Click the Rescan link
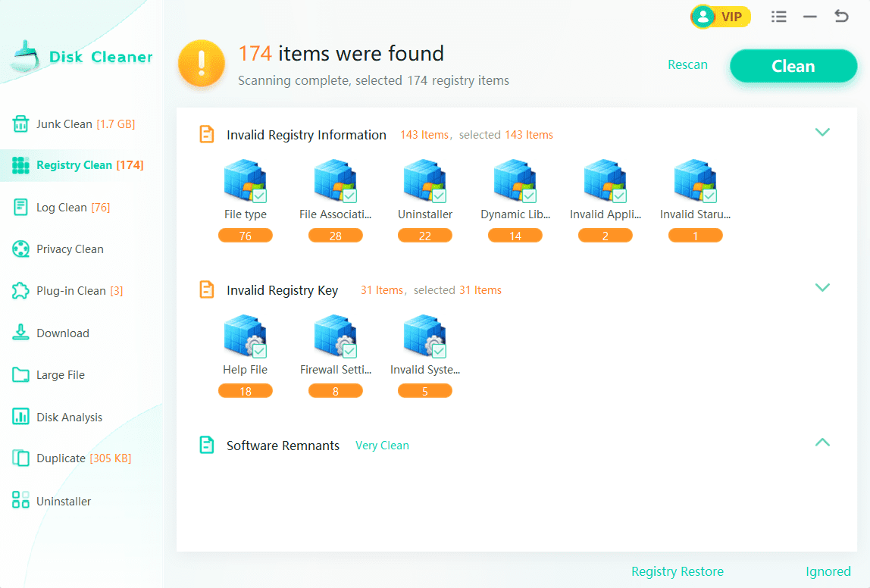870x588 pixels. point(687,65)
